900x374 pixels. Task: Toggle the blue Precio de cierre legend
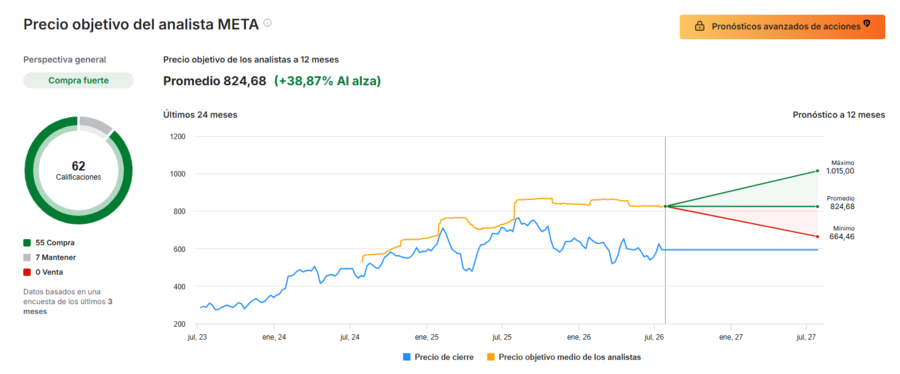439,357
